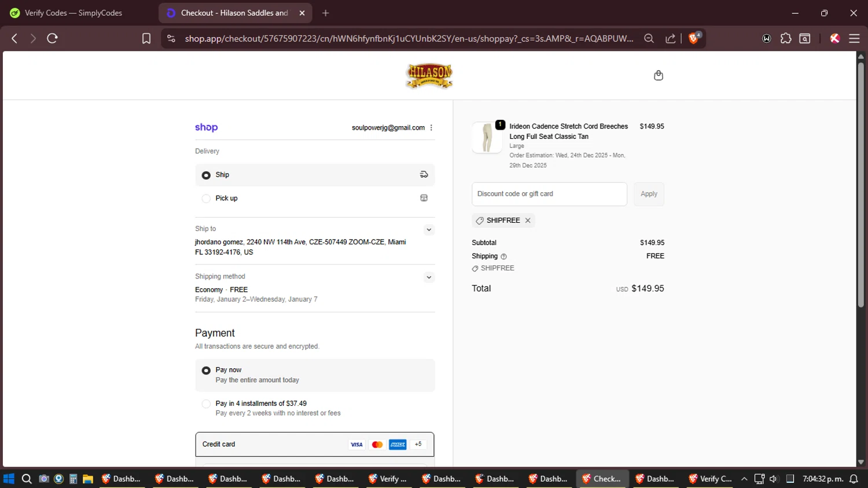This screenshot has width=868, height=488.
Task: Click the Visa card icon
Action: tap(356, 445)
